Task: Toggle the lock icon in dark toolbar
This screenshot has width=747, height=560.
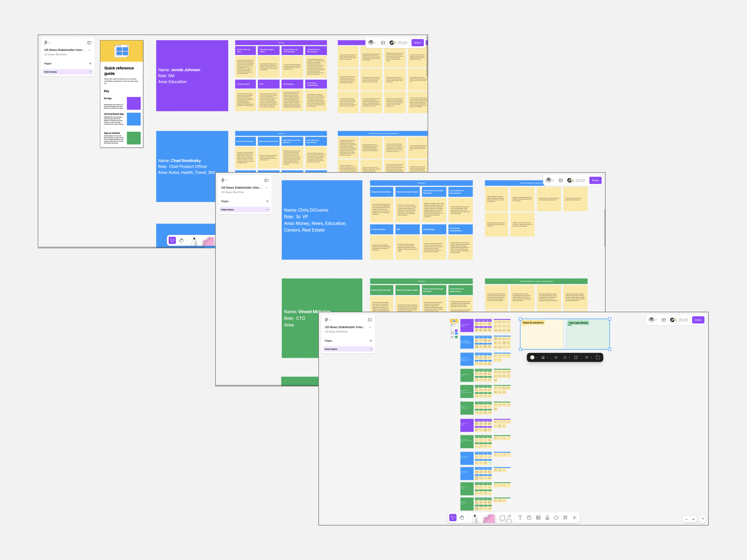Action: (x=565, y=357)
